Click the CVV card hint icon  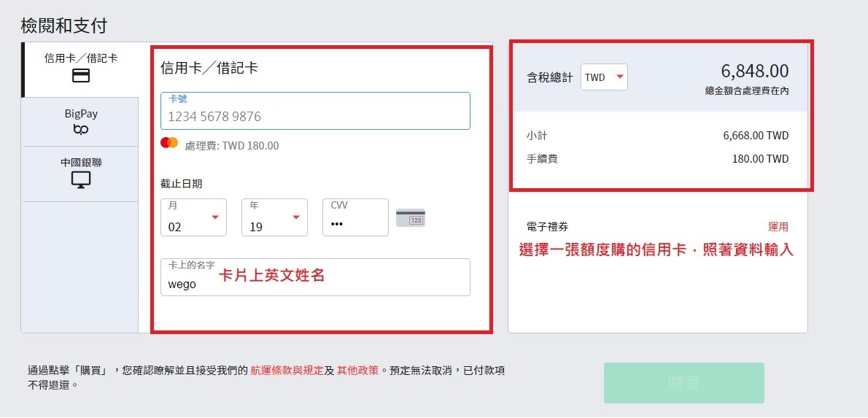[x=411, y=217]
